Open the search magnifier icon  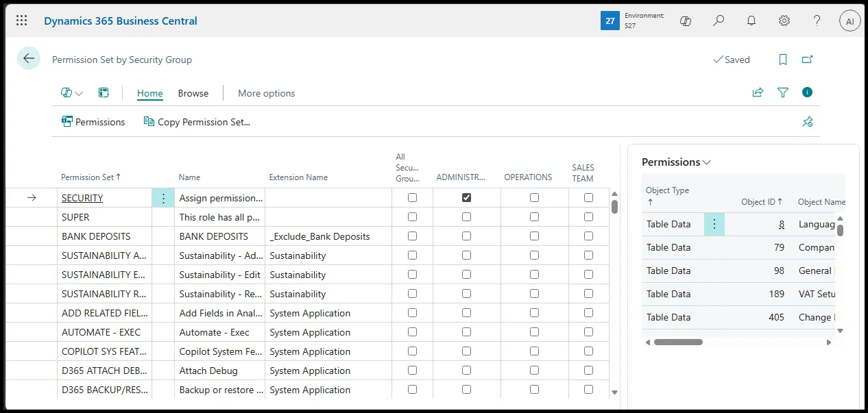[x=718, y=21]
